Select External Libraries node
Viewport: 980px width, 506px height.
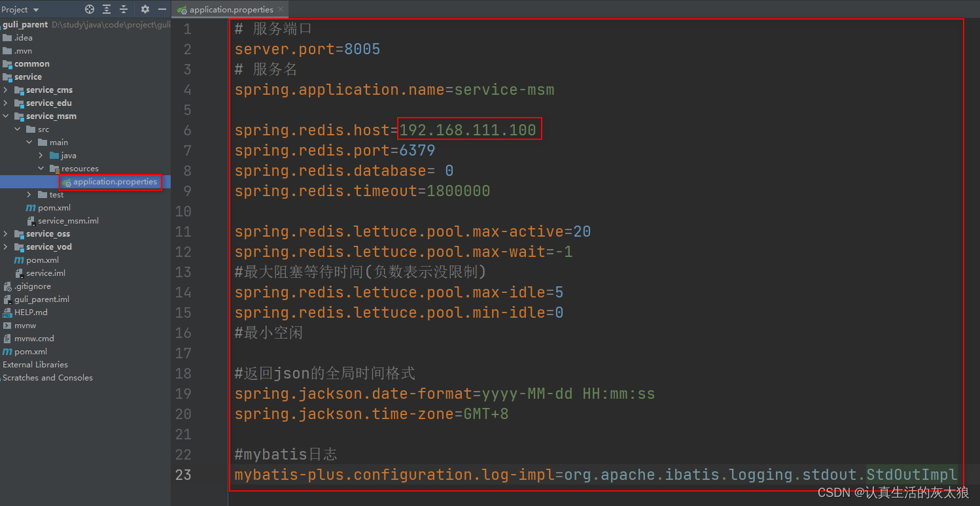[35, 364]
